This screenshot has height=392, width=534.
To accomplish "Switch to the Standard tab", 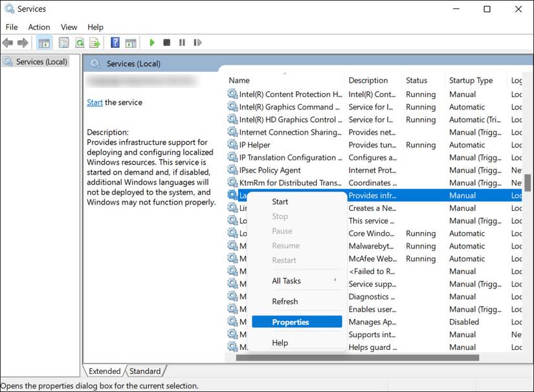I will click(x=145, y=371).
